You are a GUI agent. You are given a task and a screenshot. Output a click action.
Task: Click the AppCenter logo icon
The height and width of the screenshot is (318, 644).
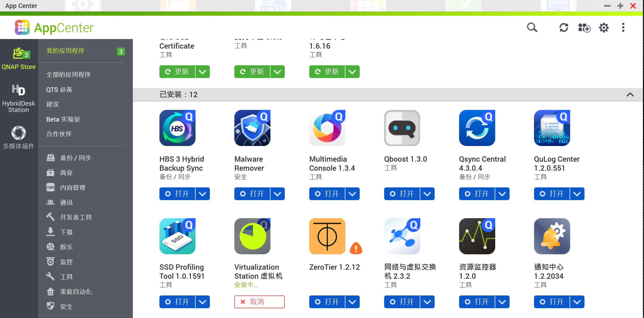[22, 27]
